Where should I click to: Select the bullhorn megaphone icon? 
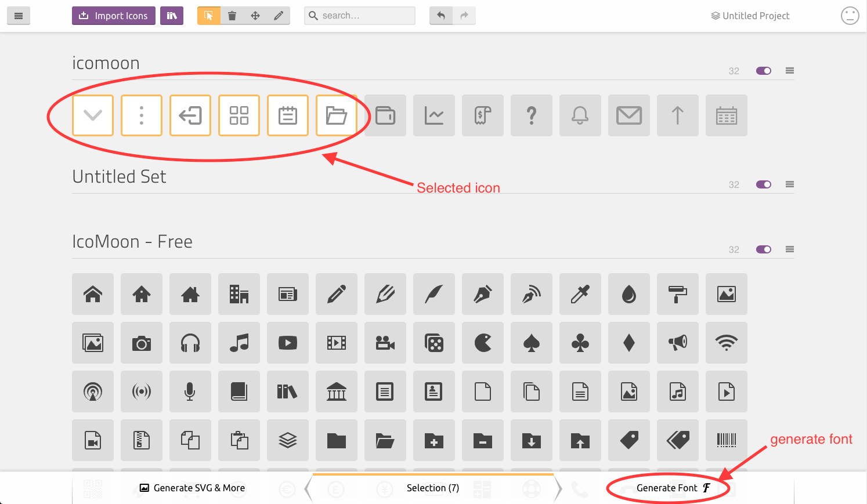coord(678,343)
